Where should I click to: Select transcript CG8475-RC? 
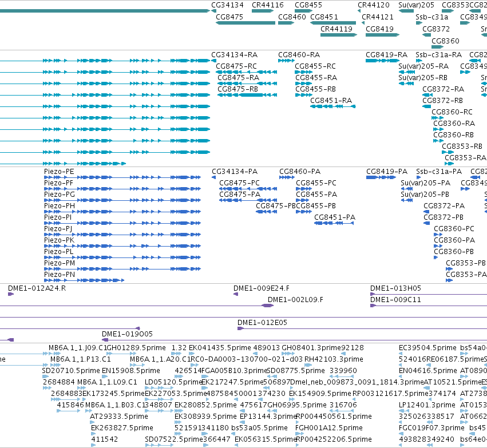(x=236, y=66)
